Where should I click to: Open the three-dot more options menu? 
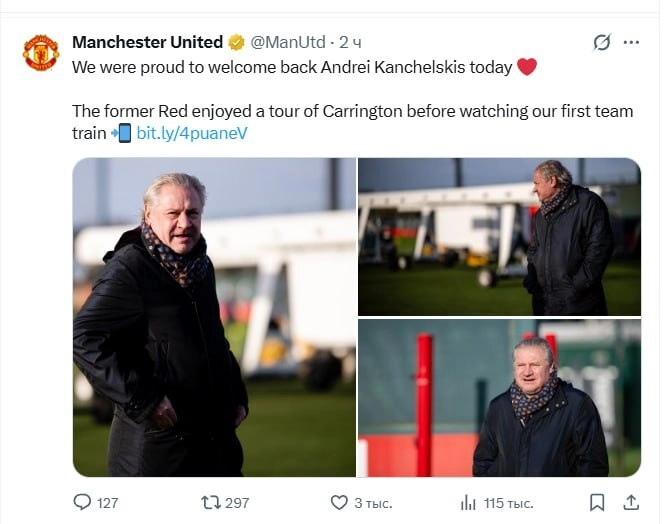coord(631,42)
